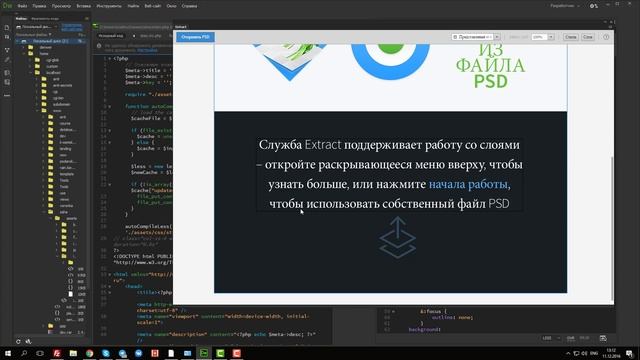This screenshot has height=360, width=640.
Task: Open the Вставка menu
Action: pyautogui.click(x=84, y=6)
